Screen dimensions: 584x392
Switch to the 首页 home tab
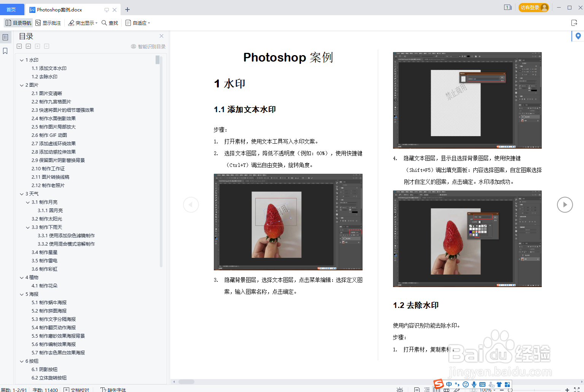tap(11, 10)
